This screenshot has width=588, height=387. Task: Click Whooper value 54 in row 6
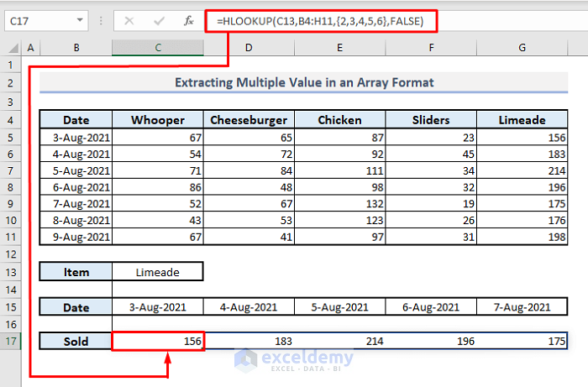pyautogui.click(x=158, y=154)
